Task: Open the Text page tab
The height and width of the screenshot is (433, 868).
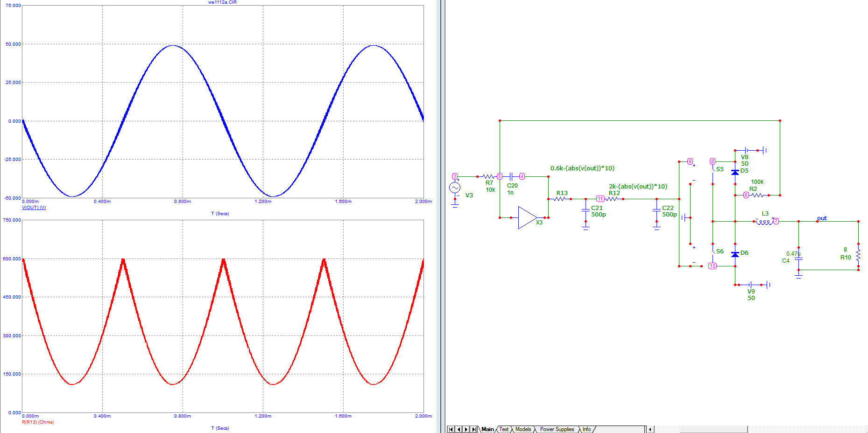Action: pyautogui.click(x=504, y=429)
